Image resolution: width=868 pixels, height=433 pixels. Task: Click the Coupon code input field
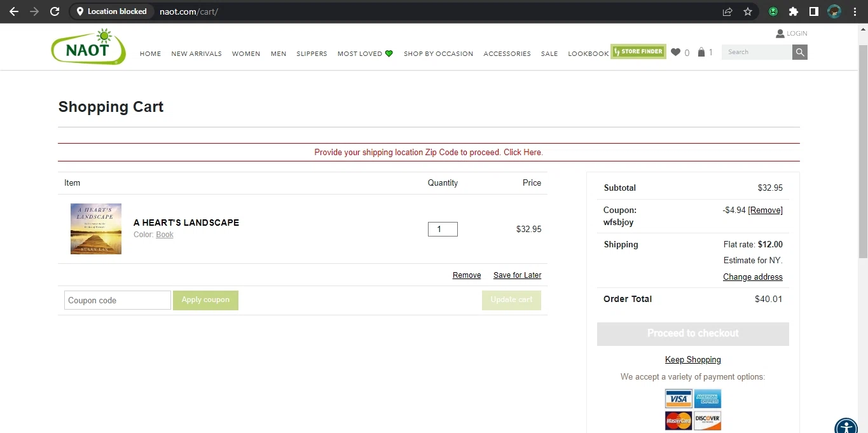(118, 300)
